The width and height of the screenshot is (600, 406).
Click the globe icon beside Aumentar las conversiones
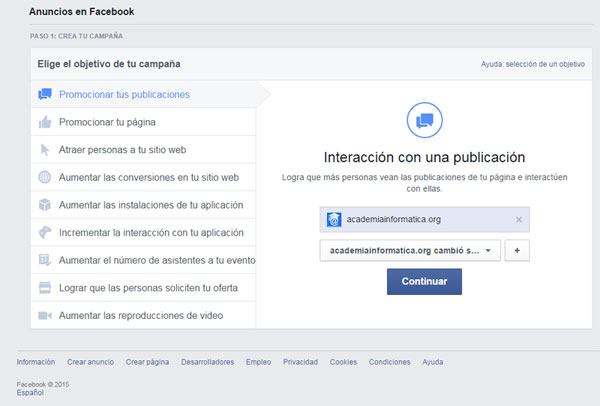(45, 177)
